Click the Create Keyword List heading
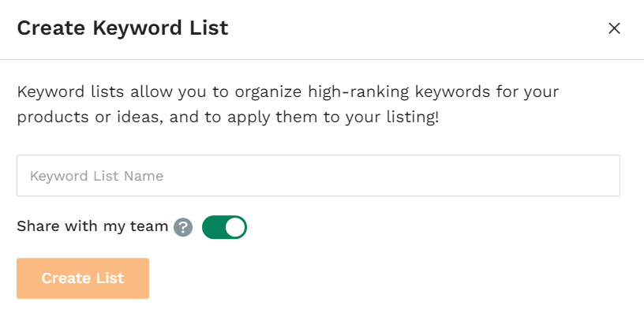This screenshot has height=317, width=644. (122, 28)
